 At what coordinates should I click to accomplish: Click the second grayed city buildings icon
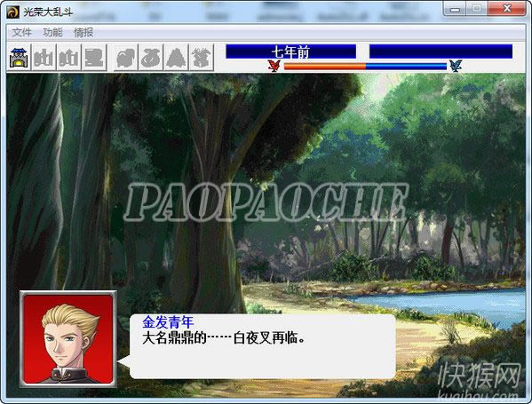coord(69,58)
